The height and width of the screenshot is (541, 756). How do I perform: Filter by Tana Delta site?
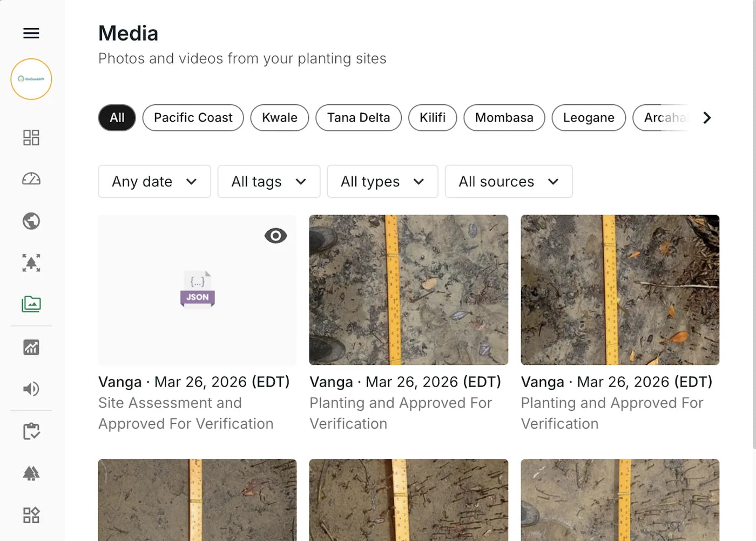pyautogui.click(x=359, y=118)
